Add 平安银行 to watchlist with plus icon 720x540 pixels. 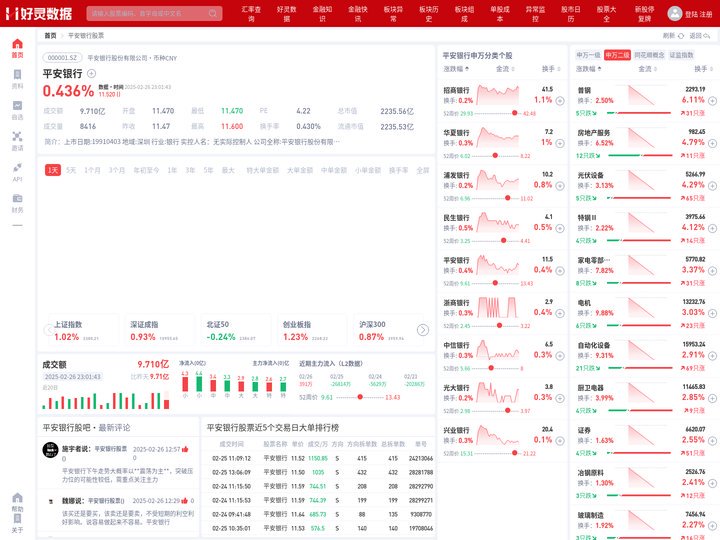click(91, 73)
